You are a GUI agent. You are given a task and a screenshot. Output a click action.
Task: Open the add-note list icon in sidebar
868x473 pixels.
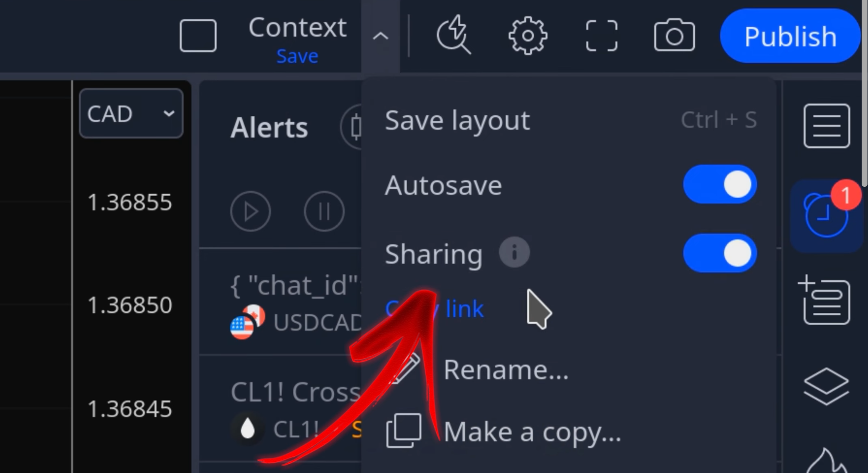click(x=825, y=300)
